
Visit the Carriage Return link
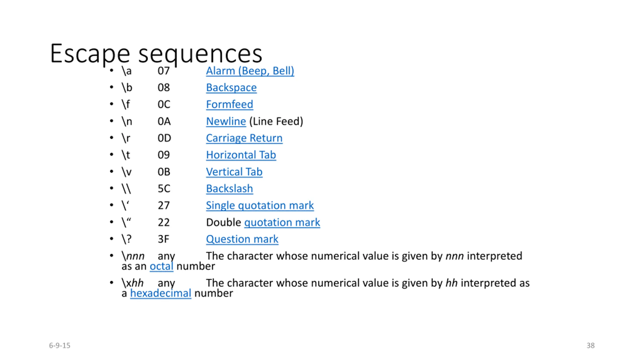[244, 138]
